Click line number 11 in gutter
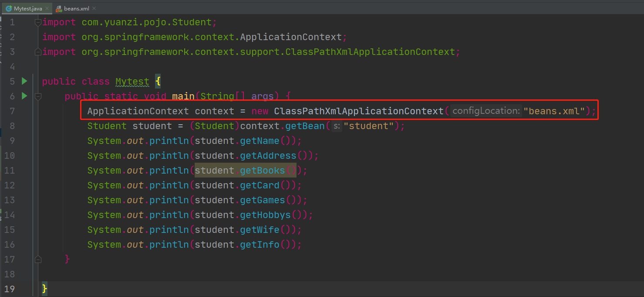Image resolution: width=644 pixels, height=297 pixels. pos(9,171)
